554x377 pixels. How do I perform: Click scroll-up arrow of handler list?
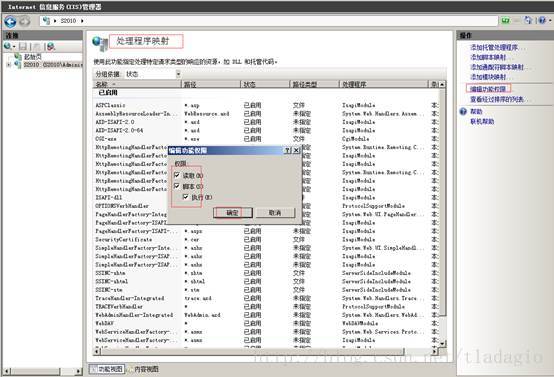click(442, 85)
